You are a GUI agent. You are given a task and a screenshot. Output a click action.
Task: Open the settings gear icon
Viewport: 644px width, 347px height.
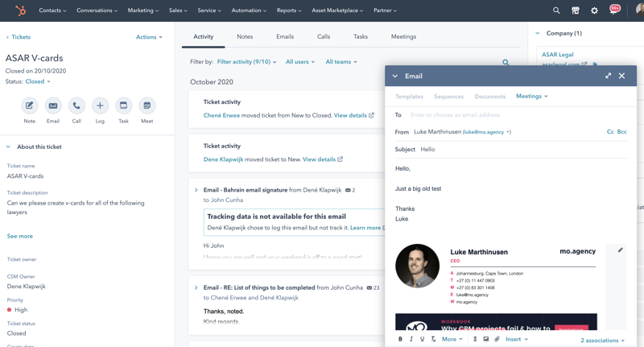coord(594,10)
